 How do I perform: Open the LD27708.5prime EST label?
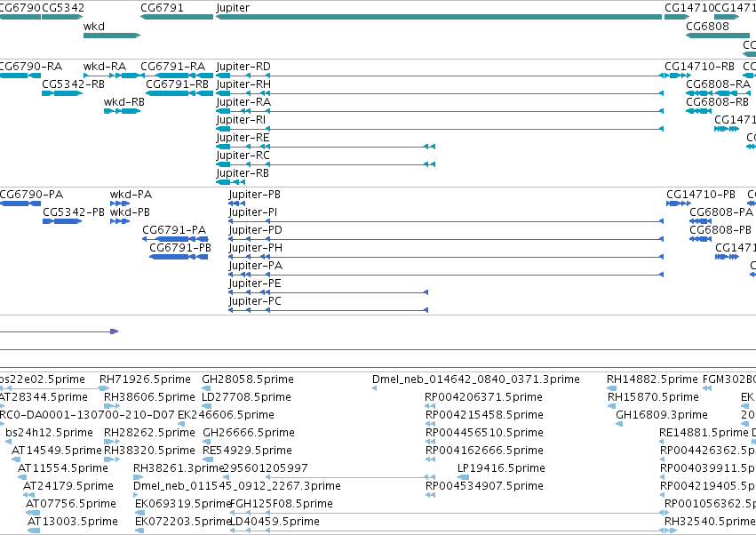point(246,397)
